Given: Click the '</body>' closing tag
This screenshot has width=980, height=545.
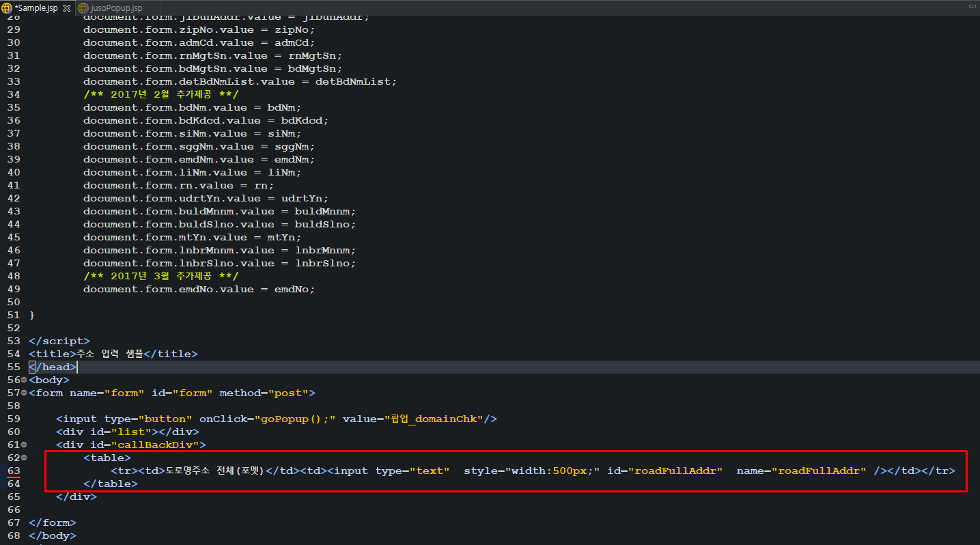Looking at the screenshot, I should (x=52, y=535).
